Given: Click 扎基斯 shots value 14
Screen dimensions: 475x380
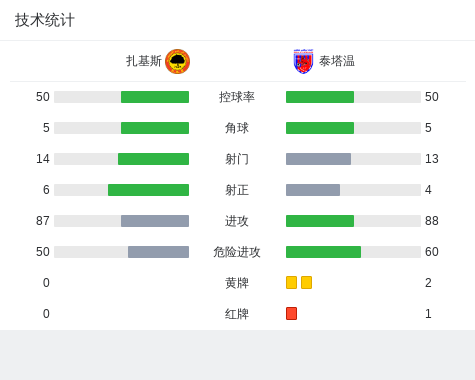Looking at the screenshot, I should (43, 159).
